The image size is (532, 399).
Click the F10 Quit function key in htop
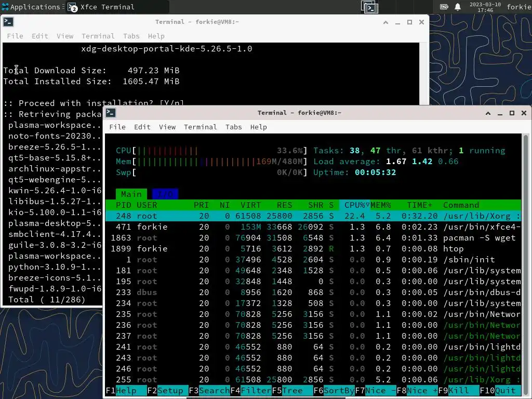click(500, 391)
